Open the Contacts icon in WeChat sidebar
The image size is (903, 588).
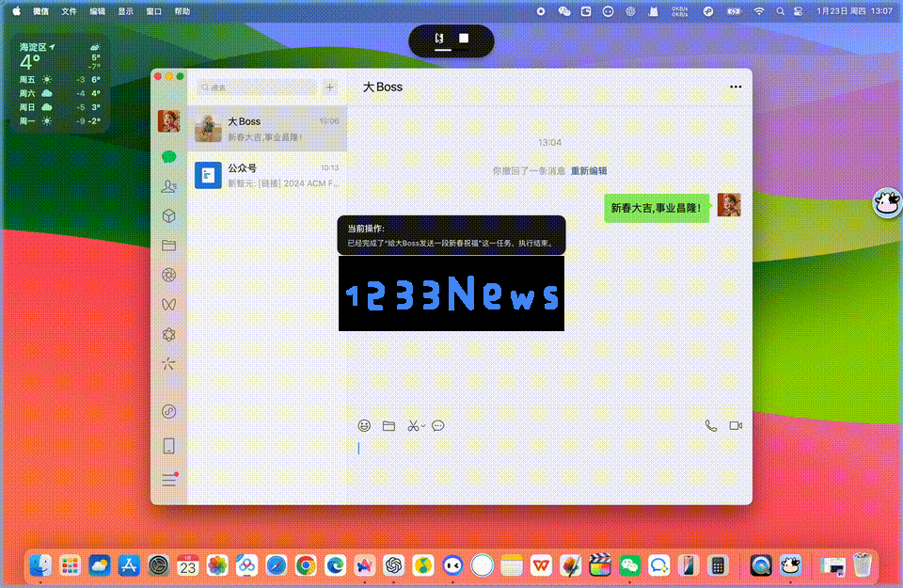point(168,186)
